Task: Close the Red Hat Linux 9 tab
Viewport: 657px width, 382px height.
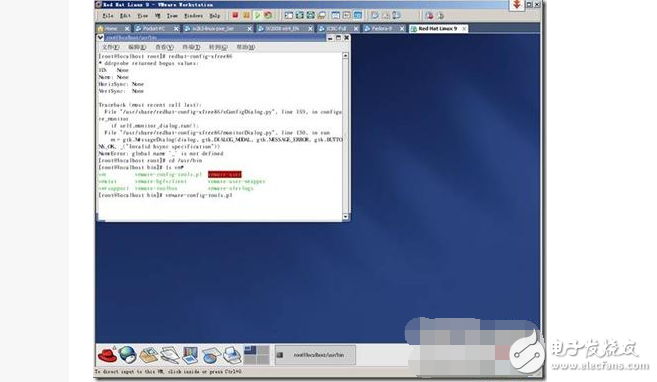Action: tap(464, 28)
